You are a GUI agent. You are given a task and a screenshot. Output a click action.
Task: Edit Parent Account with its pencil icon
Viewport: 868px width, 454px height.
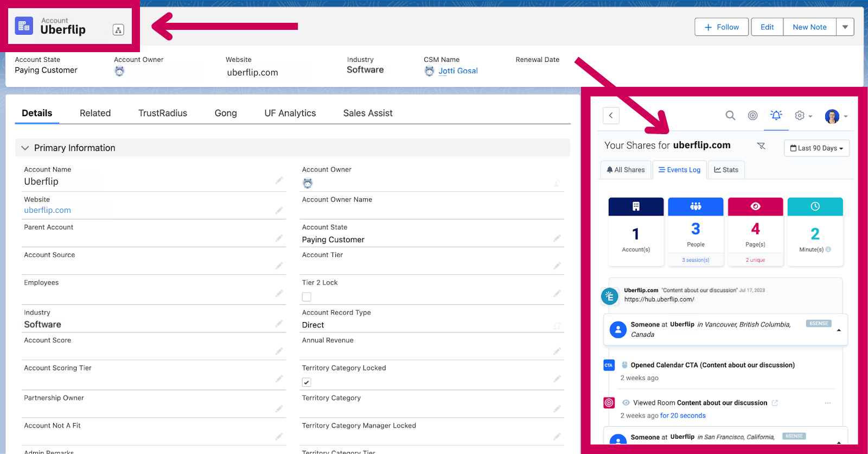pyautogui.click(x=279, y=238)
